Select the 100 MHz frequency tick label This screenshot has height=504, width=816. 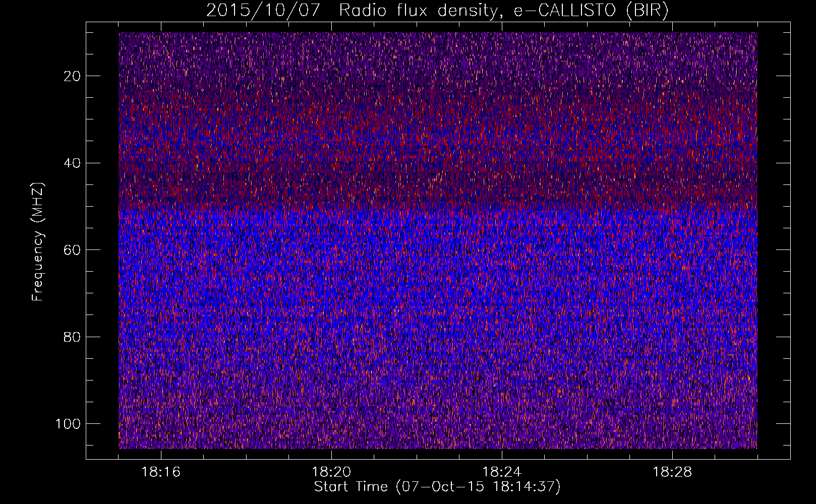point(68,424)
